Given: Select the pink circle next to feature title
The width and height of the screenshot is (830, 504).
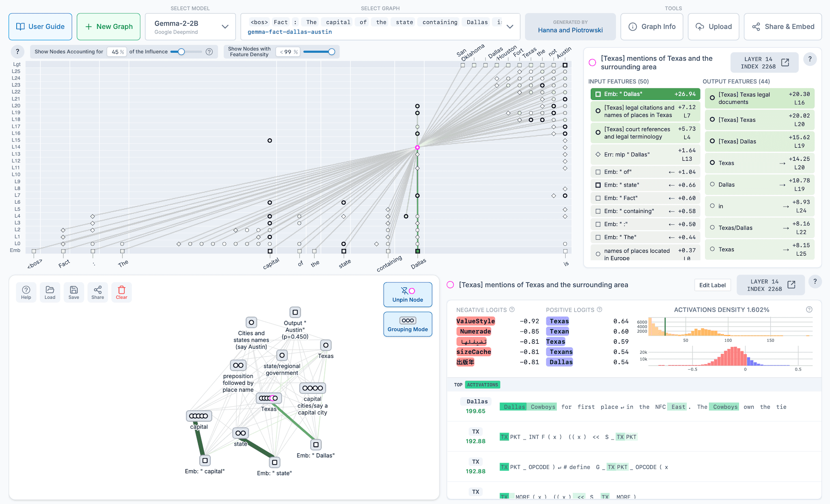Looking at the screenshot, I should coord(592,62).
